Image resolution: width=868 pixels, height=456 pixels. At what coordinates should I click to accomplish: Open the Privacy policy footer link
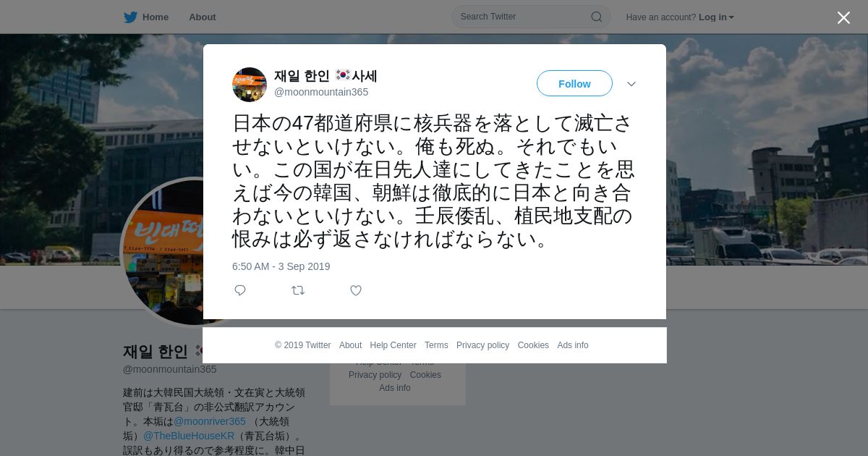tap(482, 345)
